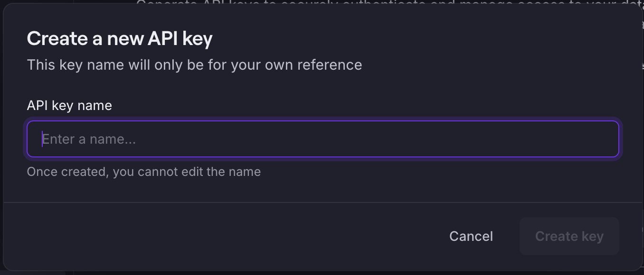Click the "Create a new API key" heading
Viewport: 644px width, 275px height.
point(120,38)
